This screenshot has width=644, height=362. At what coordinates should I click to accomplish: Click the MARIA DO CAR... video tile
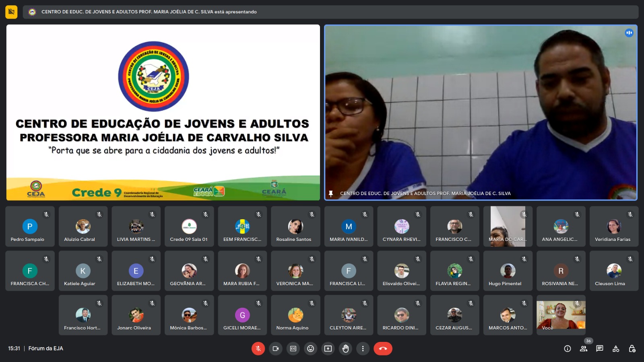(508, 226)
